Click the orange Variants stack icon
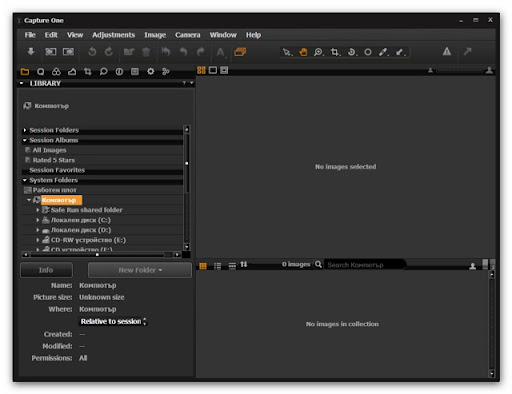 [240, 52]
